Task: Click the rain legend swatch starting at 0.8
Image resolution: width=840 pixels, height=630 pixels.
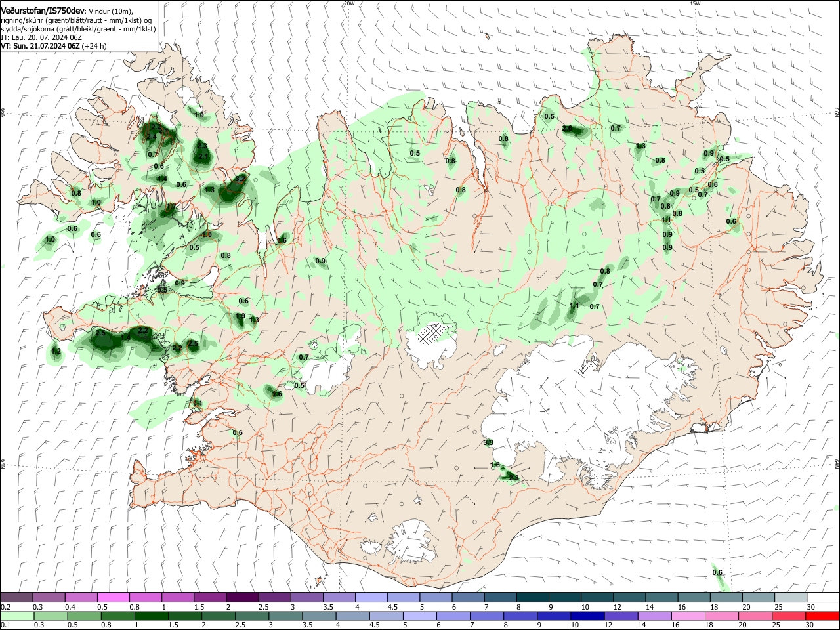Action: pos(117,616)
